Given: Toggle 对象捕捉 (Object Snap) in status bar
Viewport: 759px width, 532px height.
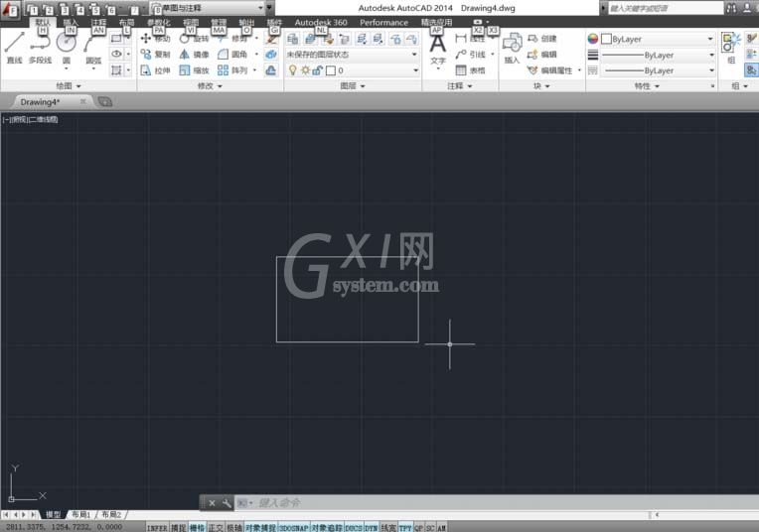Looking at the screenshot, I should 261,527.
